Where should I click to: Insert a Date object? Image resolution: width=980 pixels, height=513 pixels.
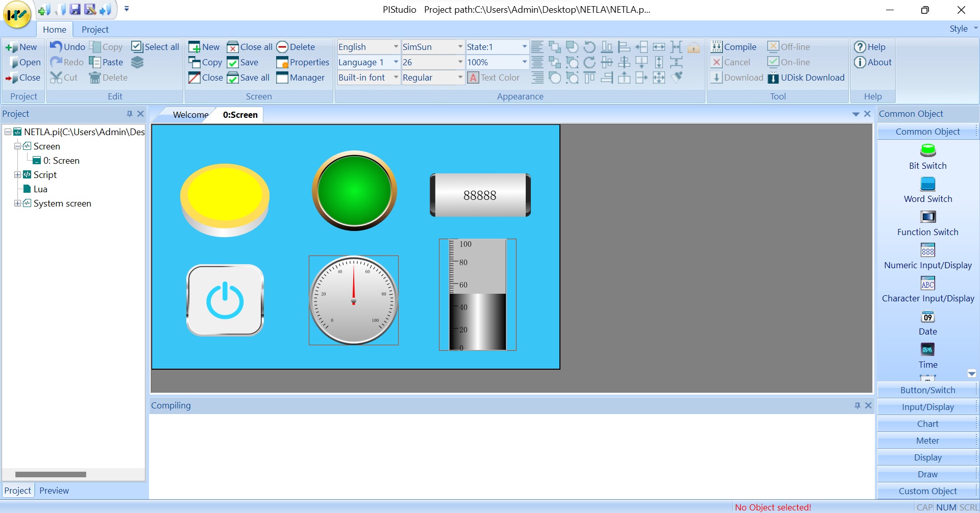pyautogui.click(x=927, y=323)
